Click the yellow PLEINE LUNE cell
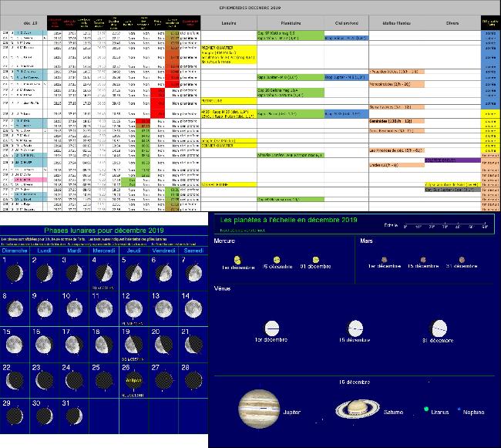Image resolution: width=501 pixels, height=448 pixels. (229, 101)
